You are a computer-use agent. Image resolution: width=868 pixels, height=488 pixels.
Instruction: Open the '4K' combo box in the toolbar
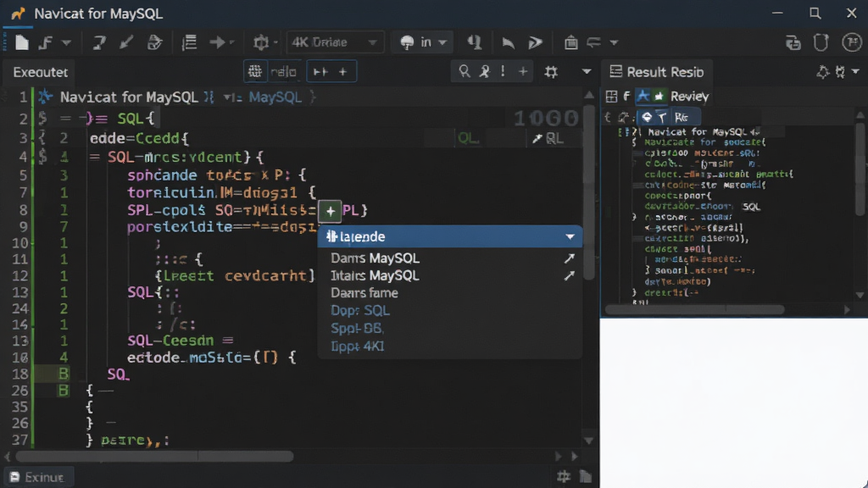(335, 42)
